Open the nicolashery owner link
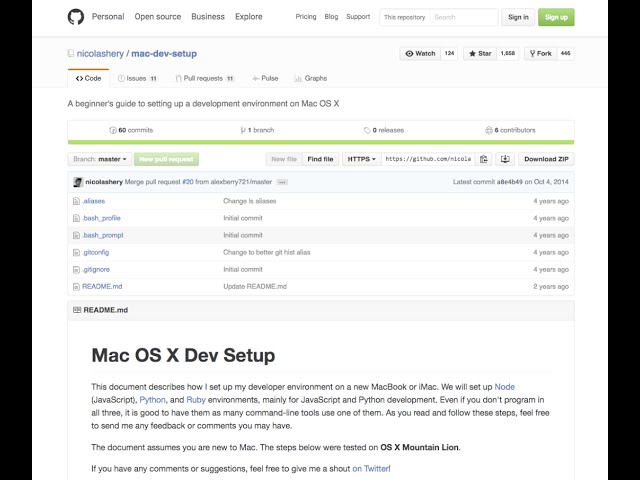The width and height of the screenshot is (640, 480). [100, 53]
